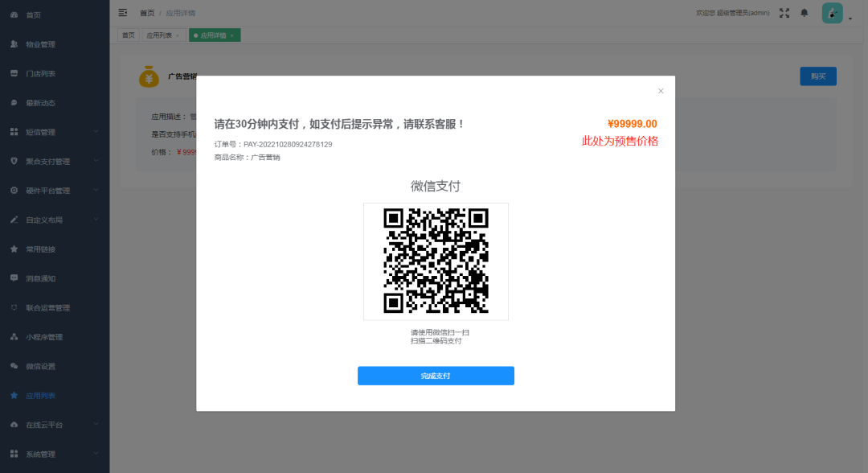The width and height of the screenshot is (868, 473).
Task: Click the 应用列表 star icon
Action: pos(14,396)
